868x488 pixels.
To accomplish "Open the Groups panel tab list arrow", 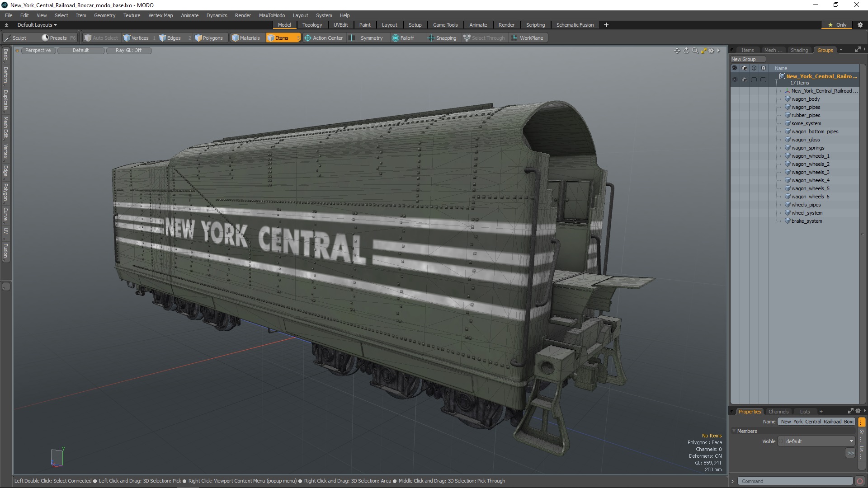I will point(841,50).
